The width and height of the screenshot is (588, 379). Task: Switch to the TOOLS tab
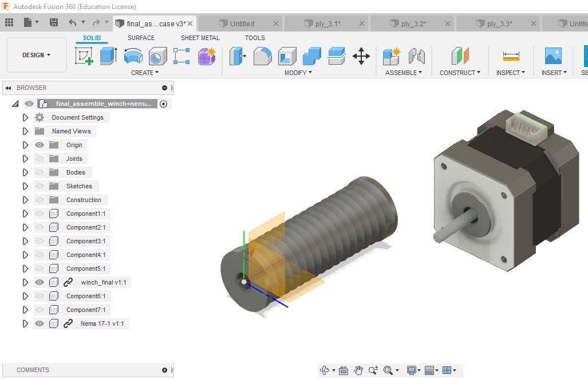tap(255, 38)
